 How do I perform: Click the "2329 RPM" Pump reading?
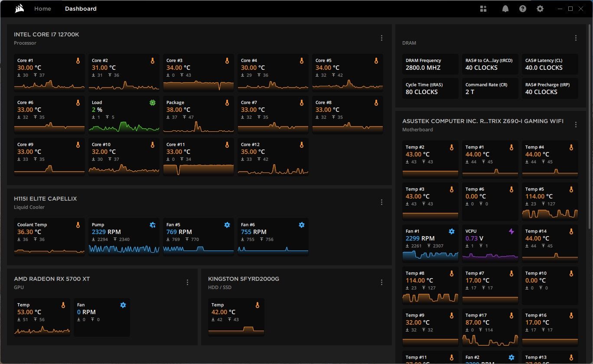(x=106, y=232)
